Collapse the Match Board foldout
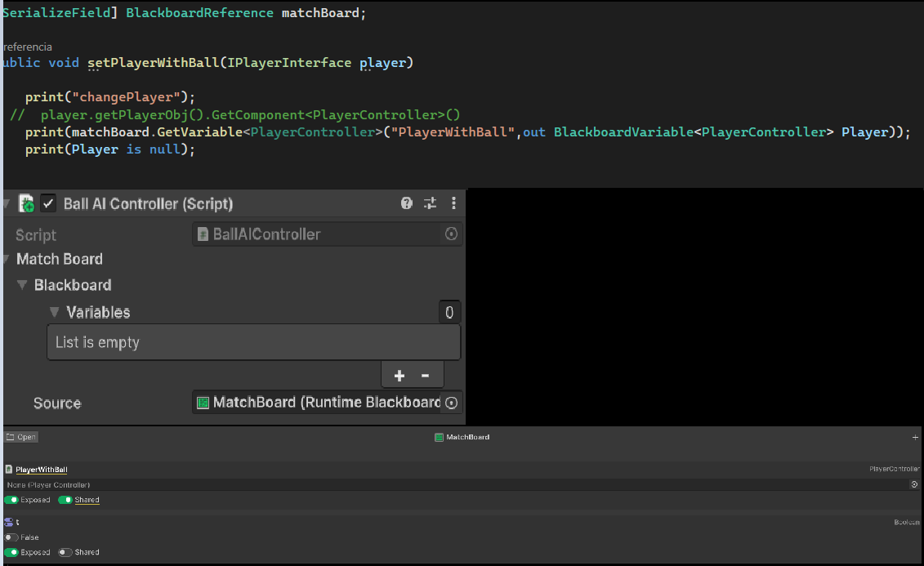Image resolution: width=924 pixels, height=566 pixels. coord(7,259)
